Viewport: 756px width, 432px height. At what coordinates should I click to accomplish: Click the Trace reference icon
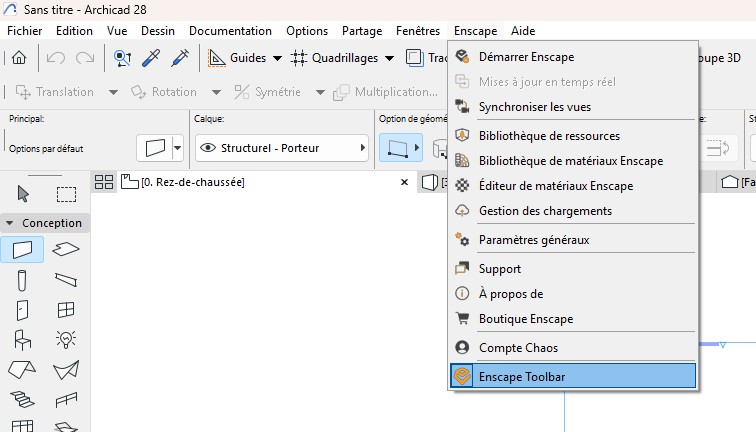414,58
